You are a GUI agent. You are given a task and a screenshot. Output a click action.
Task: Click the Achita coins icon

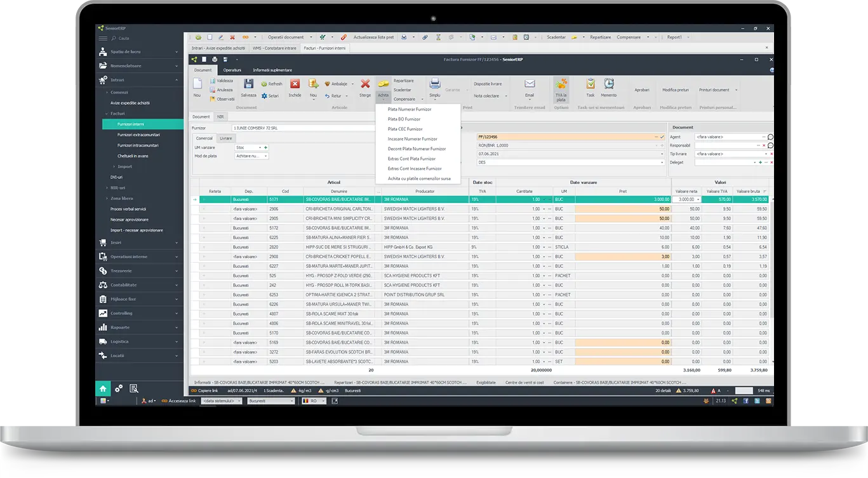point(383,84)
